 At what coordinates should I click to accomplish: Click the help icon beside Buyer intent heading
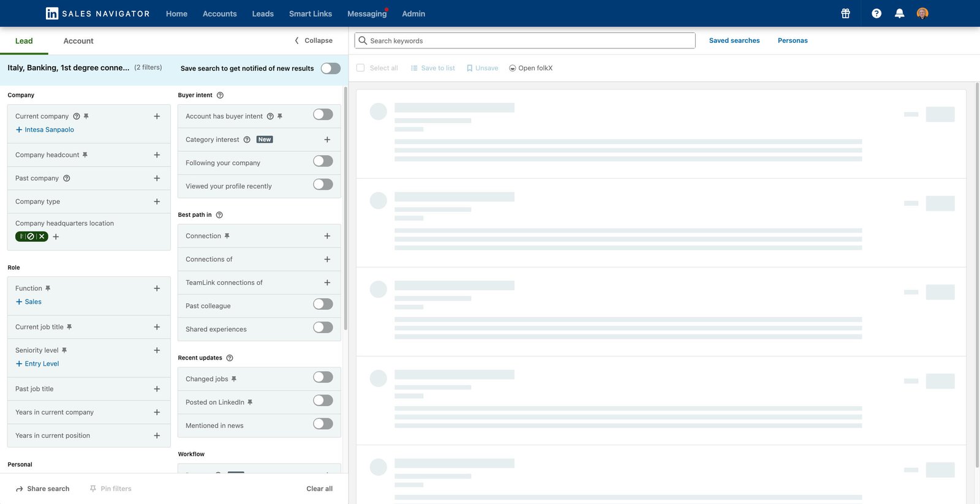[x=220, y=95]
